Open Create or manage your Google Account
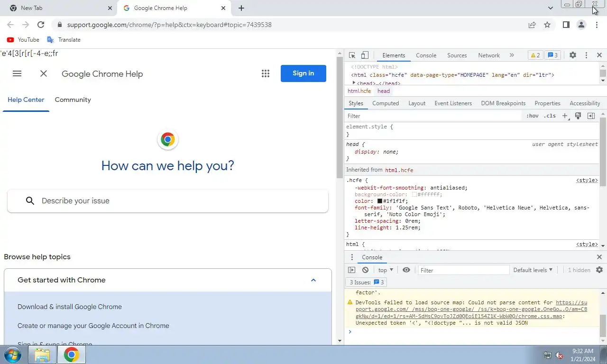Screen dimensions: 607x364 click(x=93, y=326)
